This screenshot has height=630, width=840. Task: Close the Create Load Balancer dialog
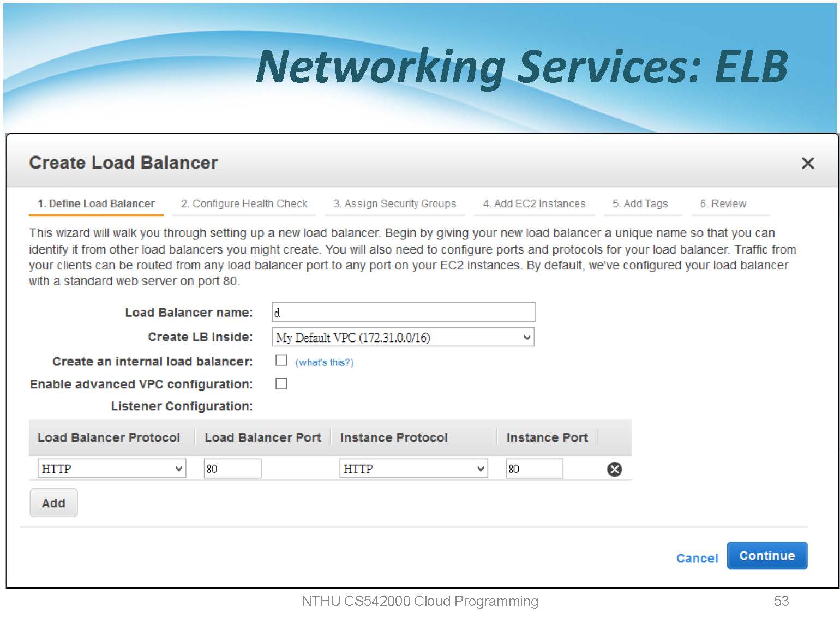(x=807, y=163)
